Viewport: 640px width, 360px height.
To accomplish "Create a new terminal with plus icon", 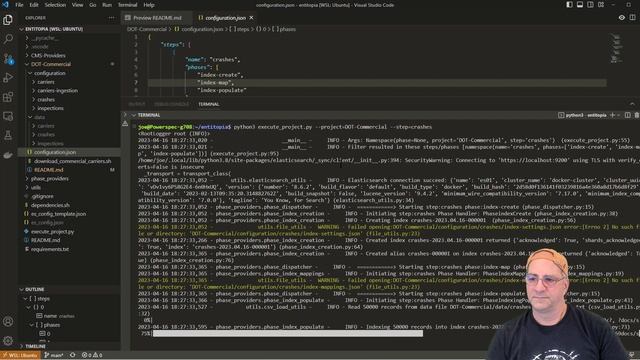I will pyautogui.click(x=612, y=115).
